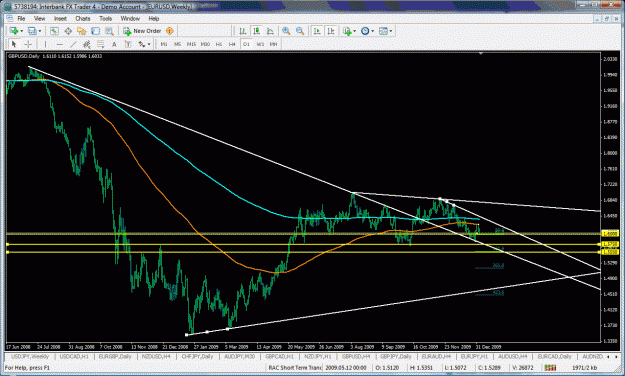Switch to M5 timeframe
625x376 pixels.
(177, 44)
